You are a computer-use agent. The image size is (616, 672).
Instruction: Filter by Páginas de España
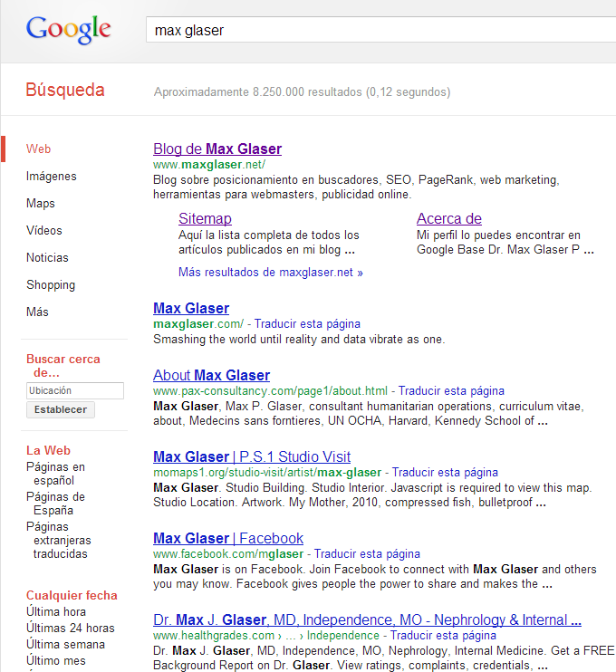coord(56,504)
